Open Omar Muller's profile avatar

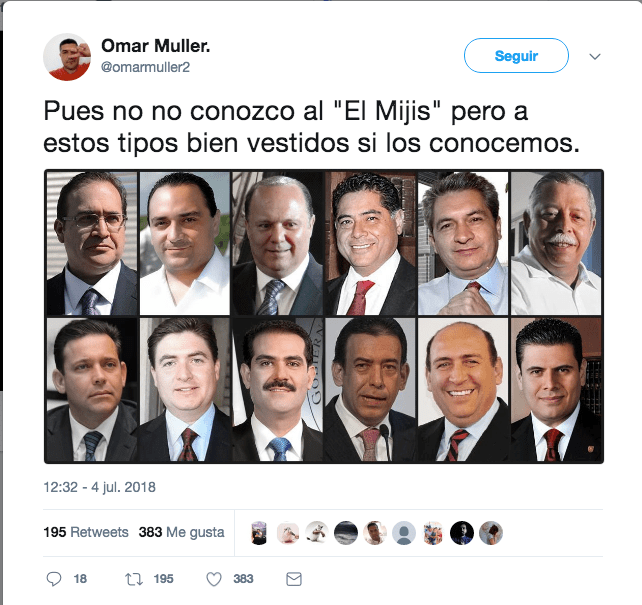tap(67, 56)
